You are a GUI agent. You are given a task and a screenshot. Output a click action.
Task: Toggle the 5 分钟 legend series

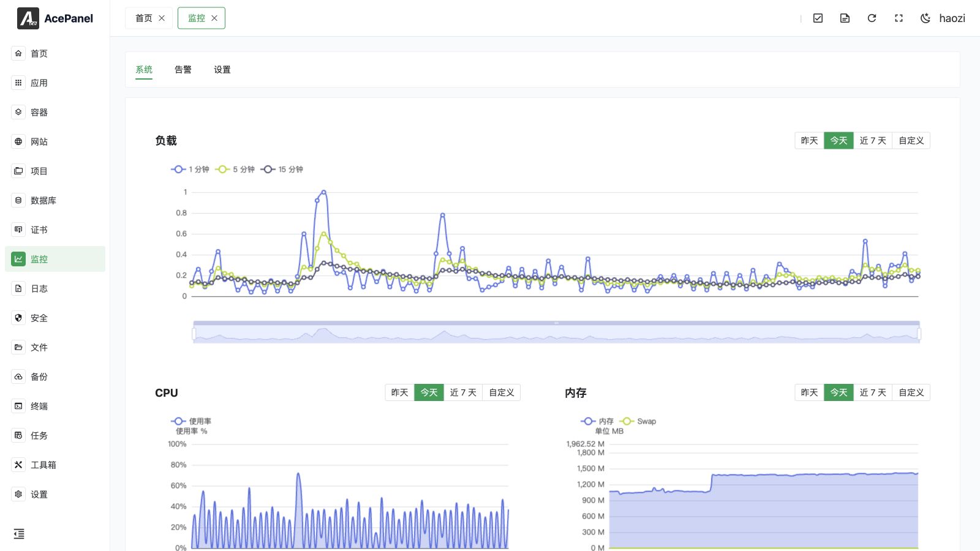click(235, 170)
